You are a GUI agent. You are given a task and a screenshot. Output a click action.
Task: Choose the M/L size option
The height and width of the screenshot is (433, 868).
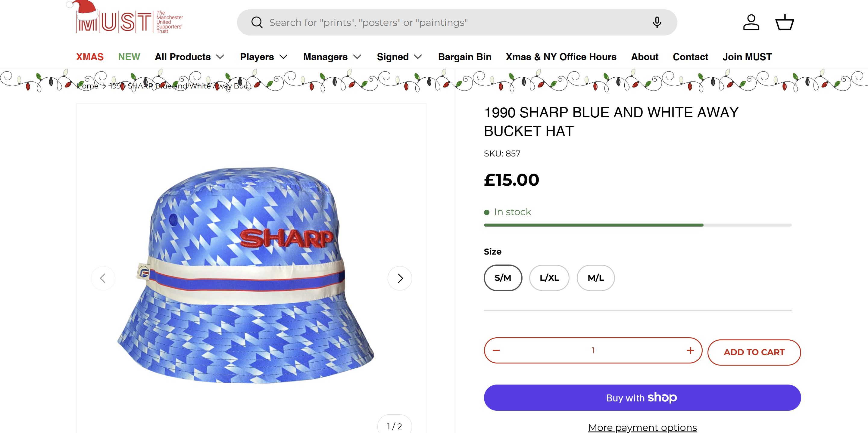tap(596, 278)
